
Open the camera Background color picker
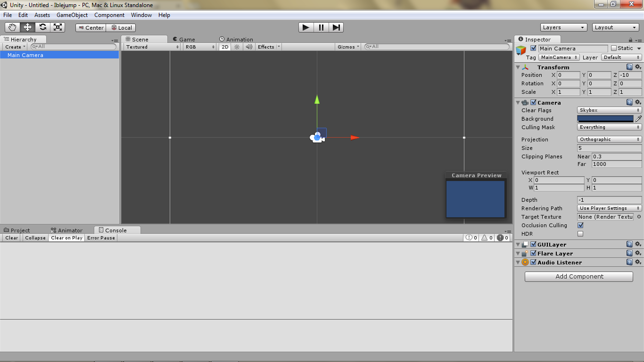(x=606, y=118)
